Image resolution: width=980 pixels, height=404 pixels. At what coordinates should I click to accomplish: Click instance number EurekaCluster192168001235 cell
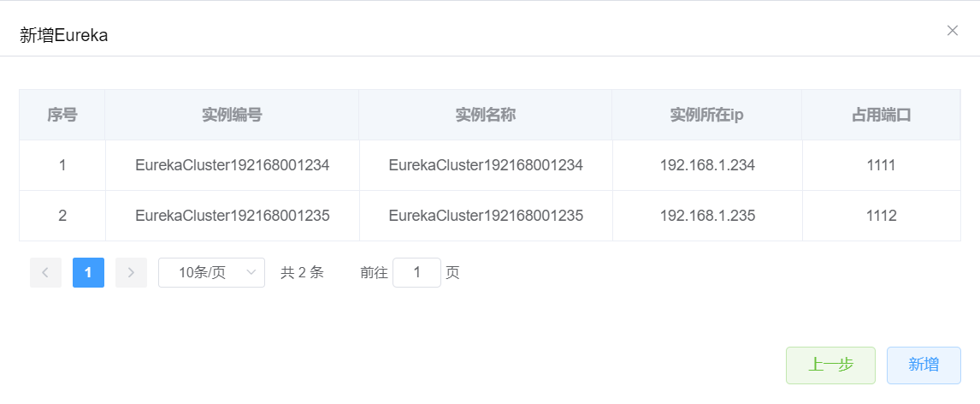(x=232, y=216)
